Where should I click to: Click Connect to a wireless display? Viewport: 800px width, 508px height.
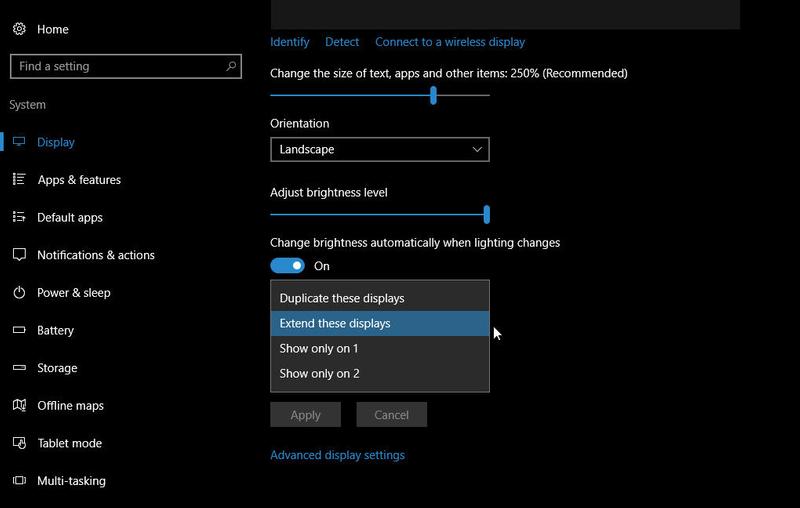point(450,42)
